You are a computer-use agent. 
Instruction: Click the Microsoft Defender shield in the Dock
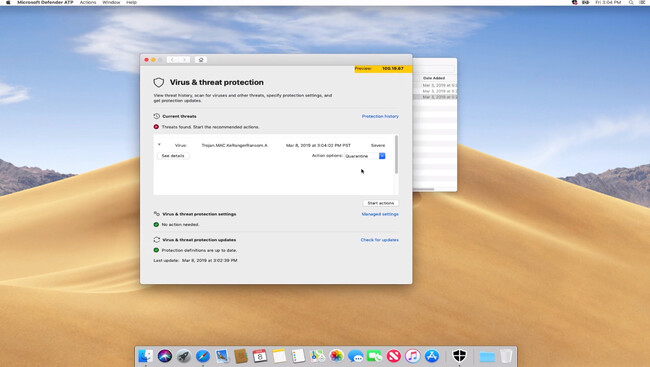pos(459,356)
